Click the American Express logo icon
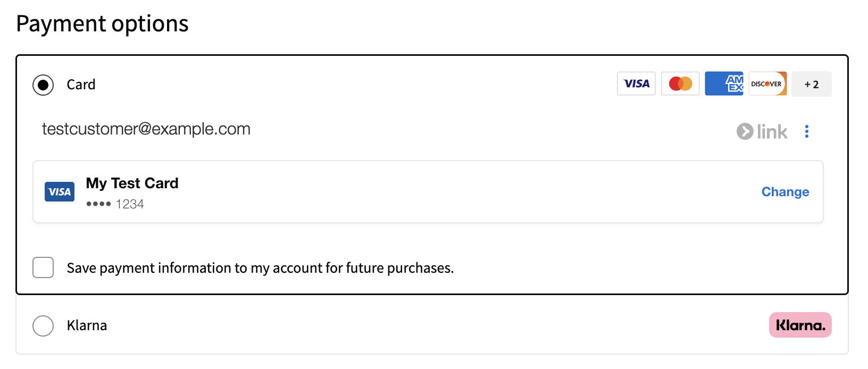The height and width of the screenshot is (369, 868). (724, 84)
